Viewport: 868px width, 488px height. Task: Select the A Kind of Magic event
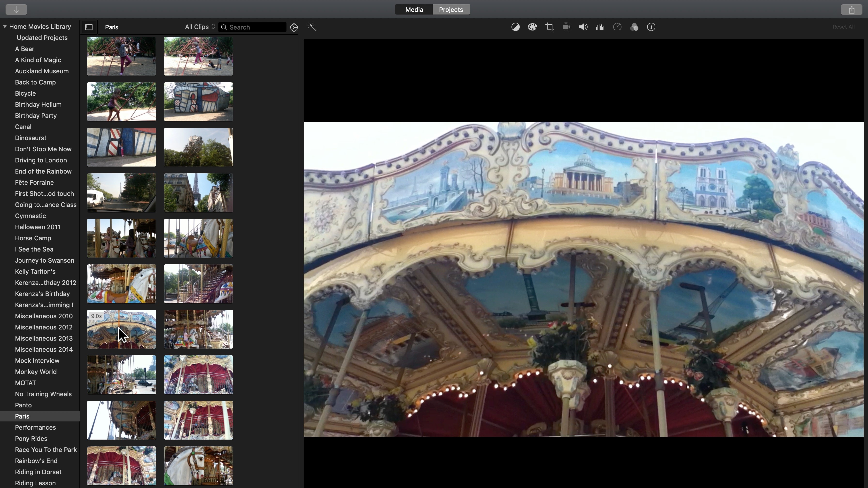pyautogui.click(x=38, y=60)
